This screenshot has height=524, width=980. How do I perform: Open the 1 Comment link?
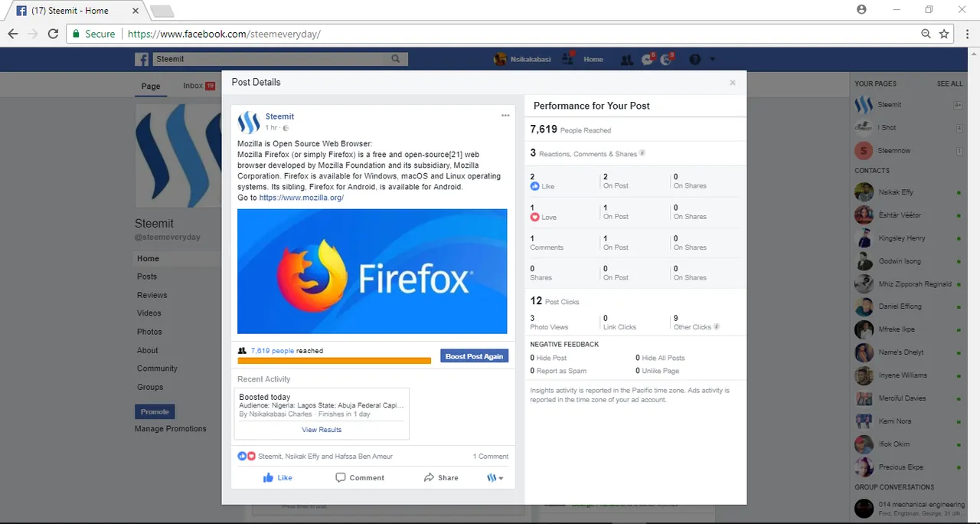pyautogui.click(x=491, y=456)
